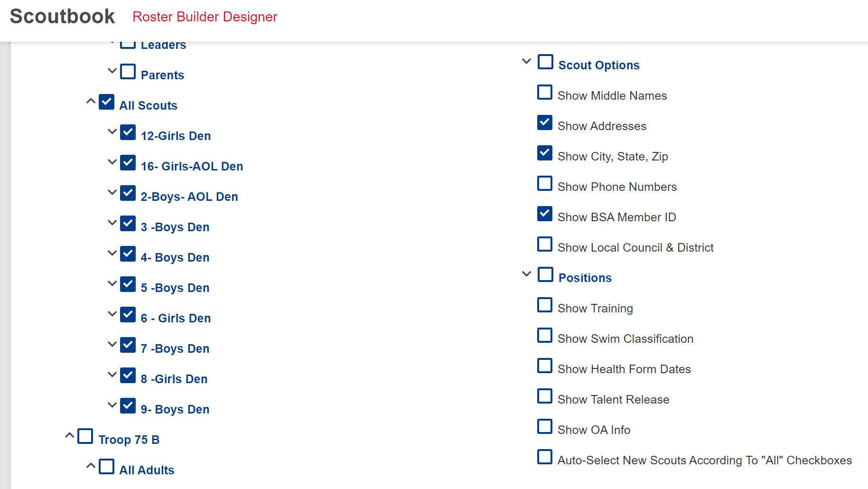The height and width of the screenshot is (489, 868).
Task: Check the Troop 75 B checkbox
Action: click(85, 436)
